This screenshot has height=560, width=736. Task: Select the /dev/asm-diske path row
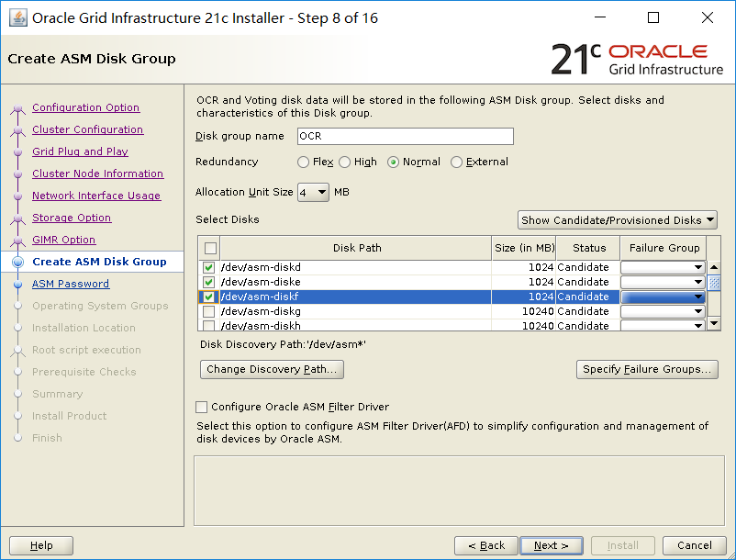pyautogui.click(x=355, y=282)
